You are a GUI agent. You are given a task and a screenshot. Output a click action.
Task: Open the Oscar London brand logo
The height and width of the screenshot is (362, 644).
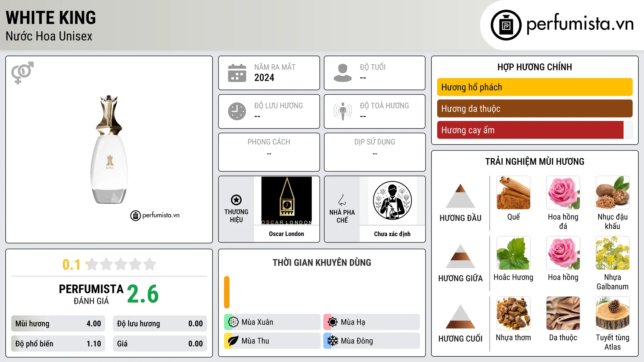[286, 200]
